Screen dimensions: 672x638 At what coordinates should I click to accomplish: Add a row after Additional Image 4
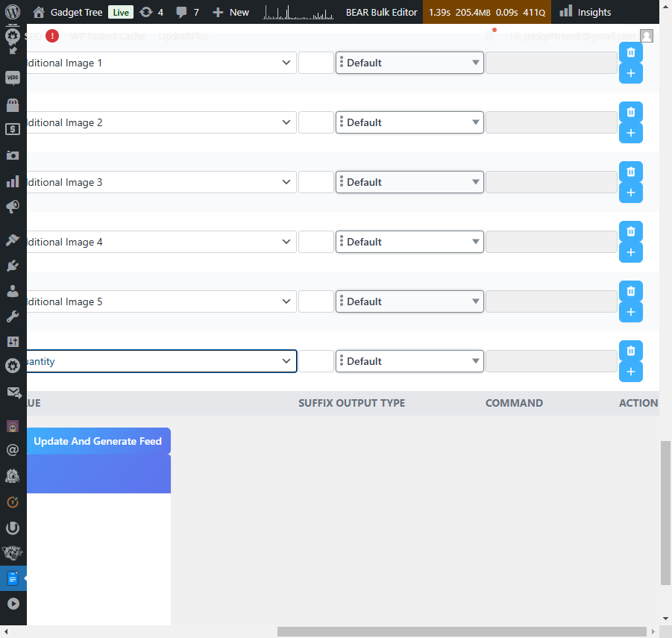(631, 252)
